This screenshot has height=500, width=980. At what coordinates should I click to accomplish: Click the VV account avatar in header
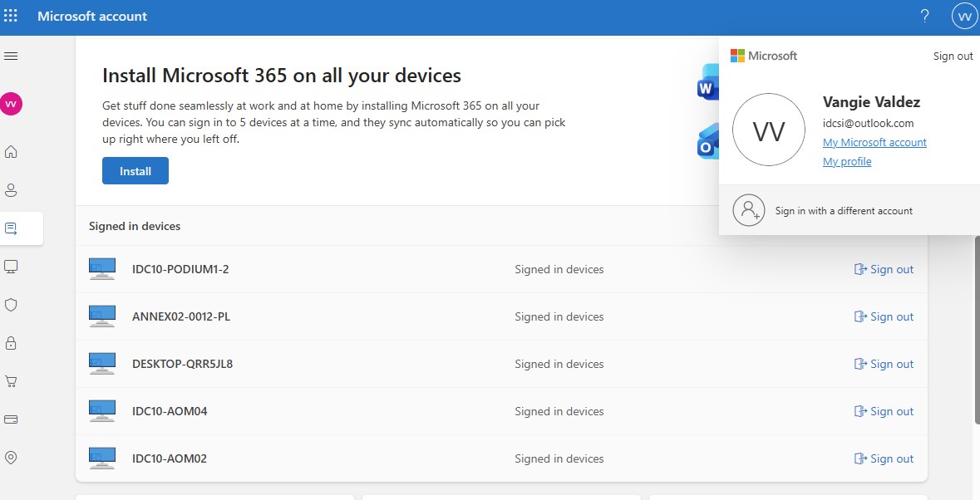pos(964,17)
